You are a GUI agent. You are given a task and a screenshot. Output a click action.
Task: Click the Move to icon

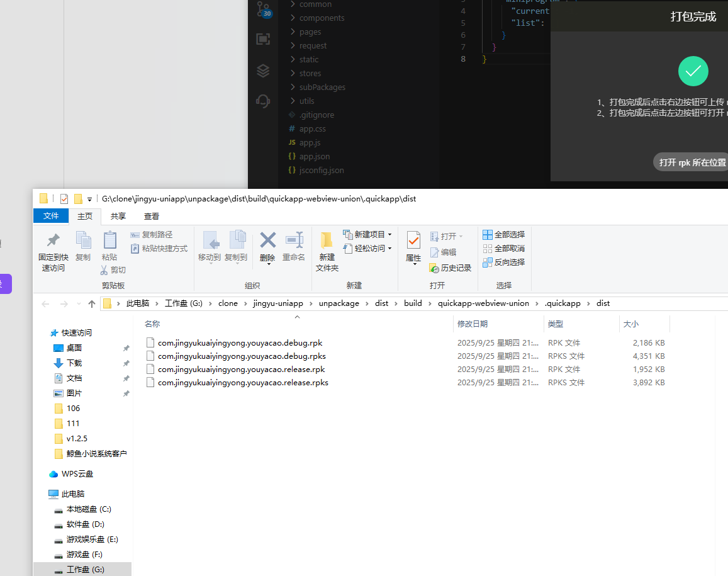click(x=211, y=240)
